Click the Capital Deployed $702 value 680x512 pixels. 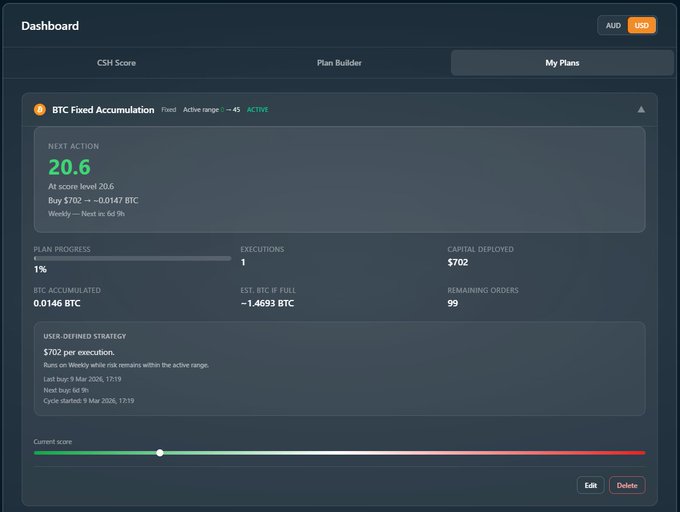coord(458,262)
